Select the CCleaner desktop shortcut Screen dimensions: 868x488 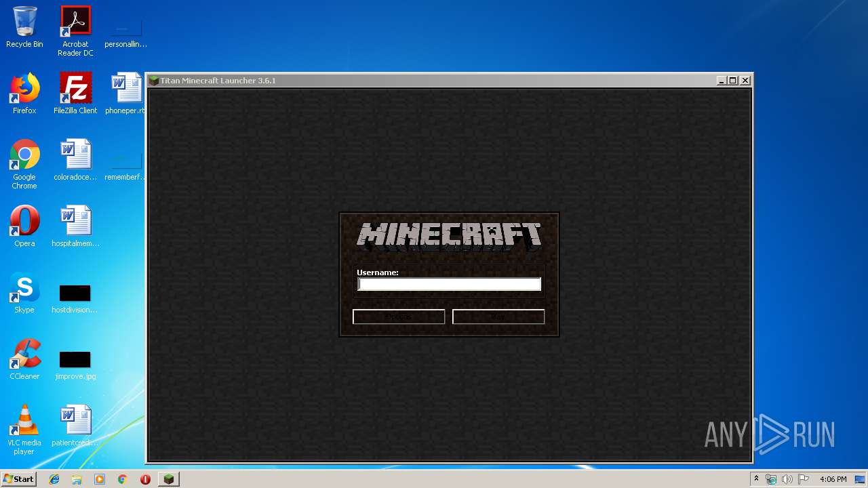(x=24, y=359)
